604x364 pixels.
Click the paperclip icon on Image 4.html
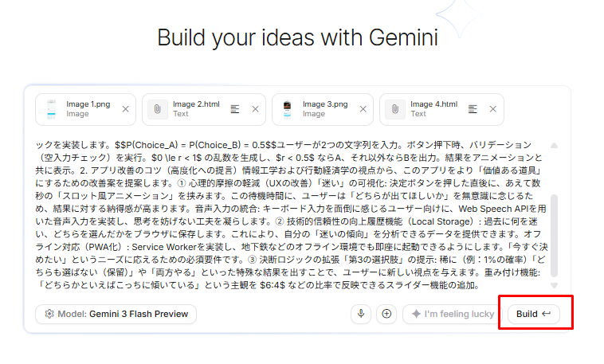(x=396, y=109)
